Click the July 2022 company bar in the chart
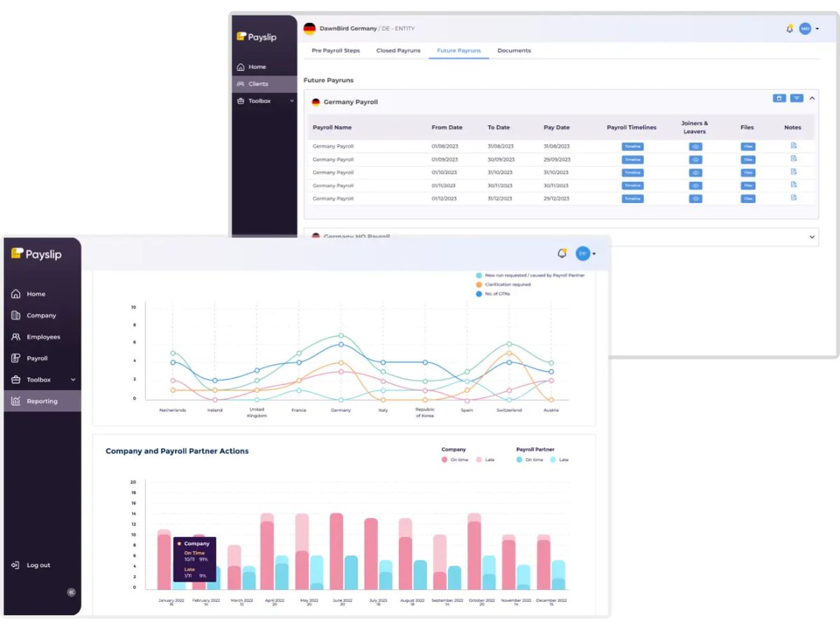The image size is (840, 630). 371,554
